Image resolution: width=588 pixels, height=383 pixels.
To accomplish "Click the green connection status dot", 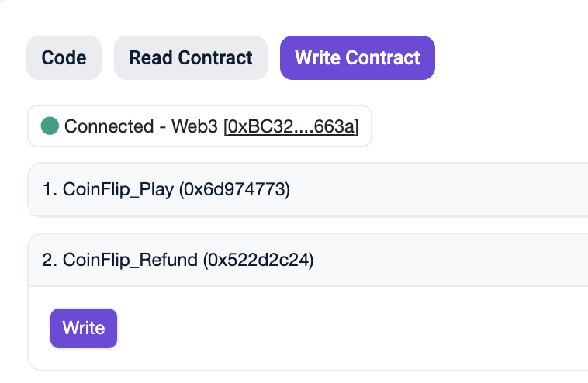I will coord(50,126).
